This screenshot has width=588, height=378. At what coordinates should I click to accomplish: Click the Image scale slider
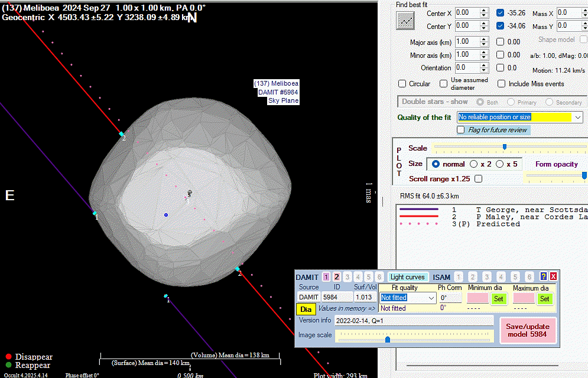387,339
